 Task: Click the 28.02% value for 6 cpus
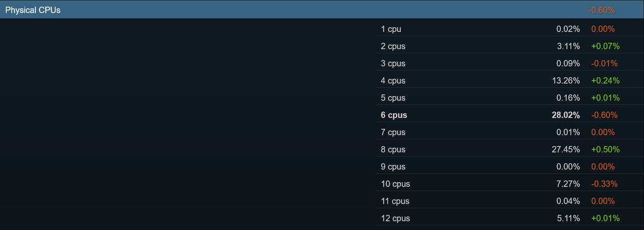click(x=566, y=115)
